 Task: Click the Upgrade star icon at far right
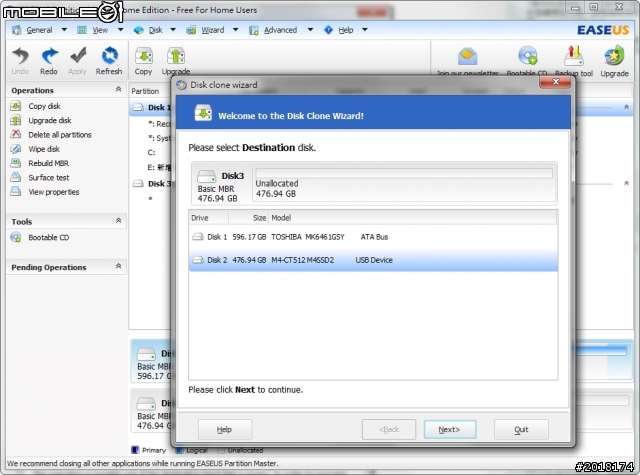[614, 56]
